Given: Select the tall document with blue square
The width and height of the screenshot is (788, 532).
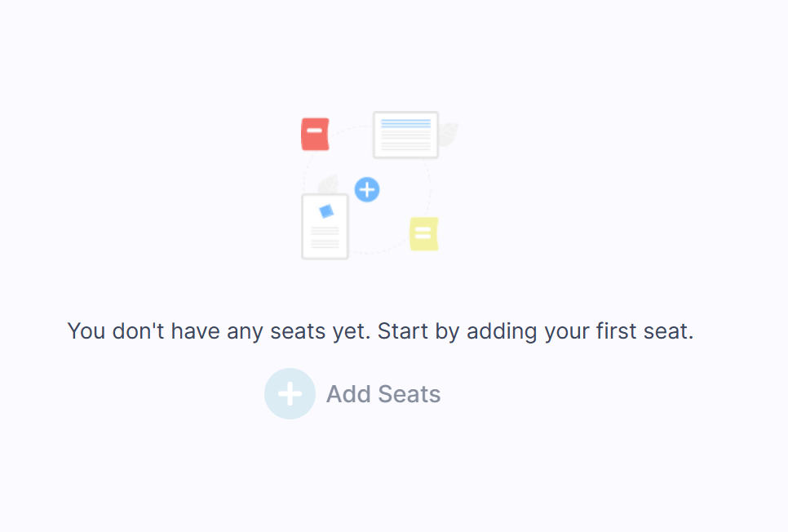Looking at the screenshot, I should (x=325, y=227).
